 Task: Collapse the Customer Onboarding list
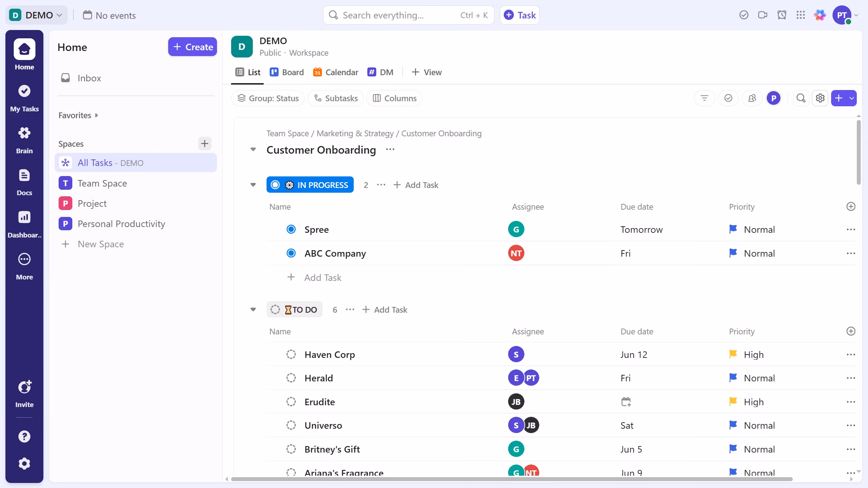tap(253, 149)
